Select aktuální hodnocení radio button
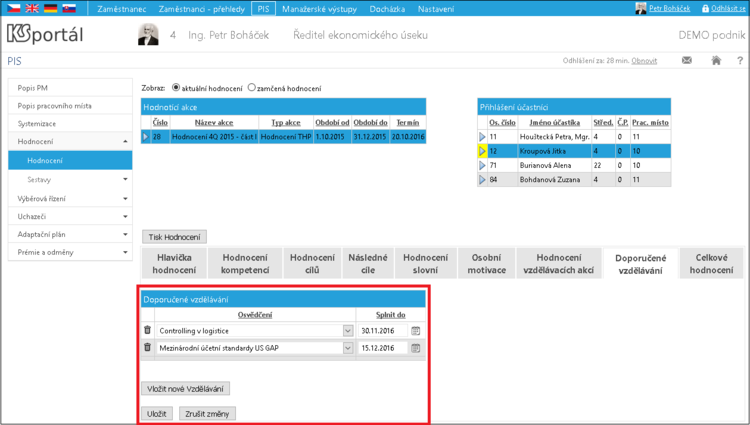750x425 pixels. point(176,87)
